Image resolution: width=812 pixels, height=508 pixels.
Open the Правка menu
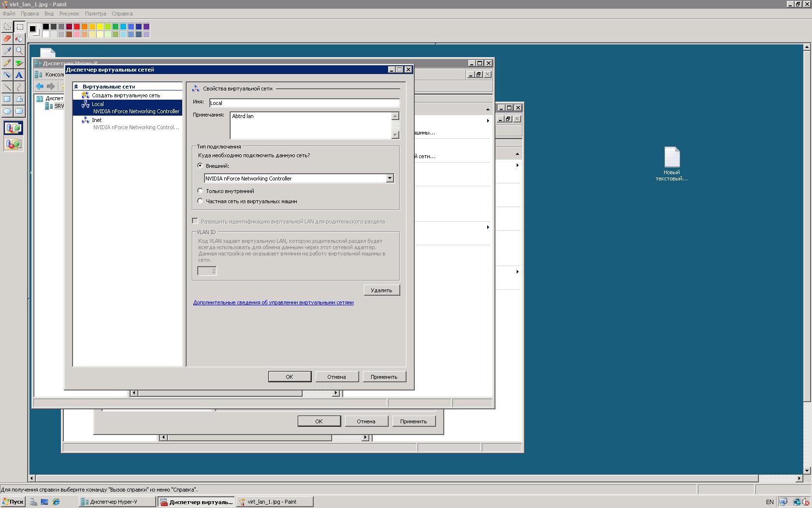tap(29, 14)
